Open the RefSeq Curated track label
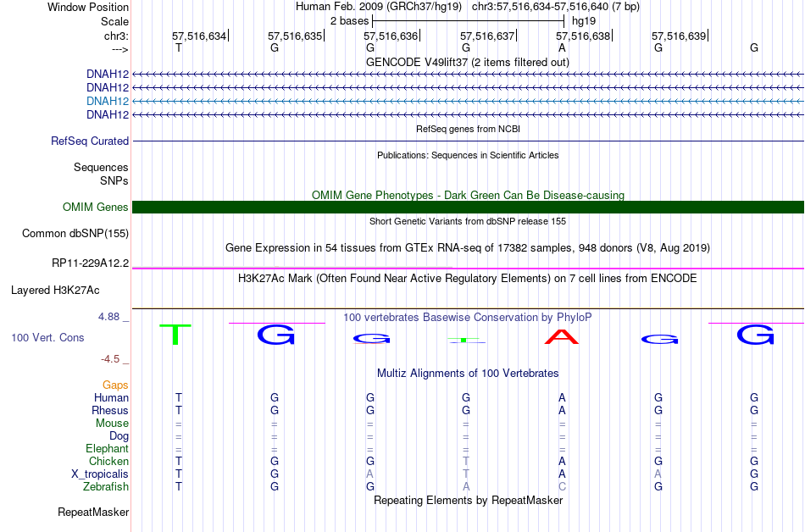The image size is (805, 532). (90, 141)
